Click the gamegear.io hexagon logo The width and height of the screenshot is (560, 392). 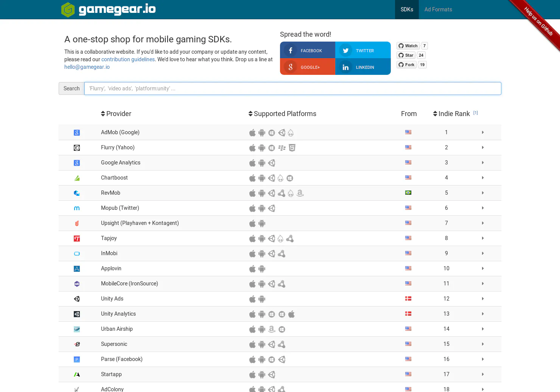click(68, 9)
